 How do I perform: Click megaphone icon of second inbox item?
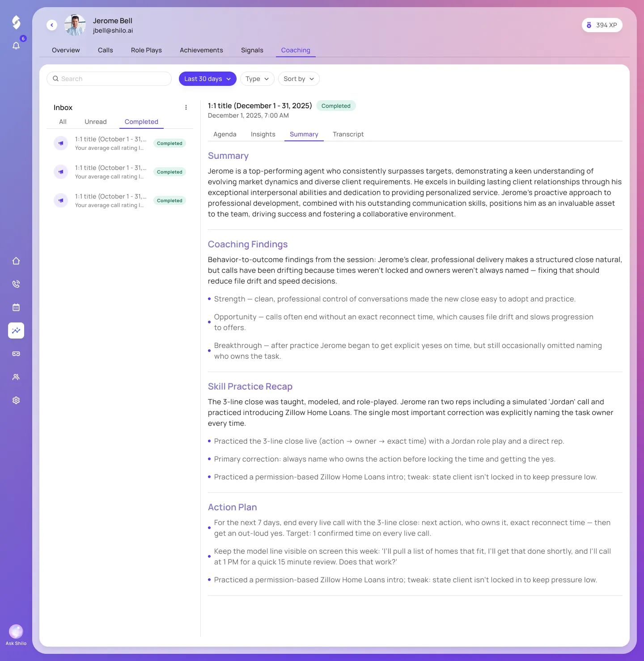tap(61, 172)
